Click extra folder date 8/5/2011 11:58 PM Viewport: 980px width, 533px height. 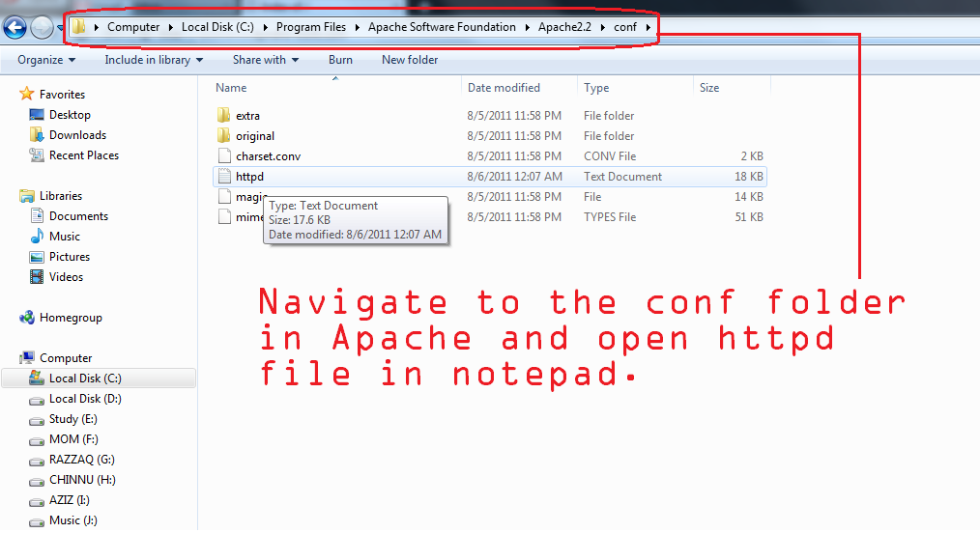pyautogui.click(x=514, y=116)
